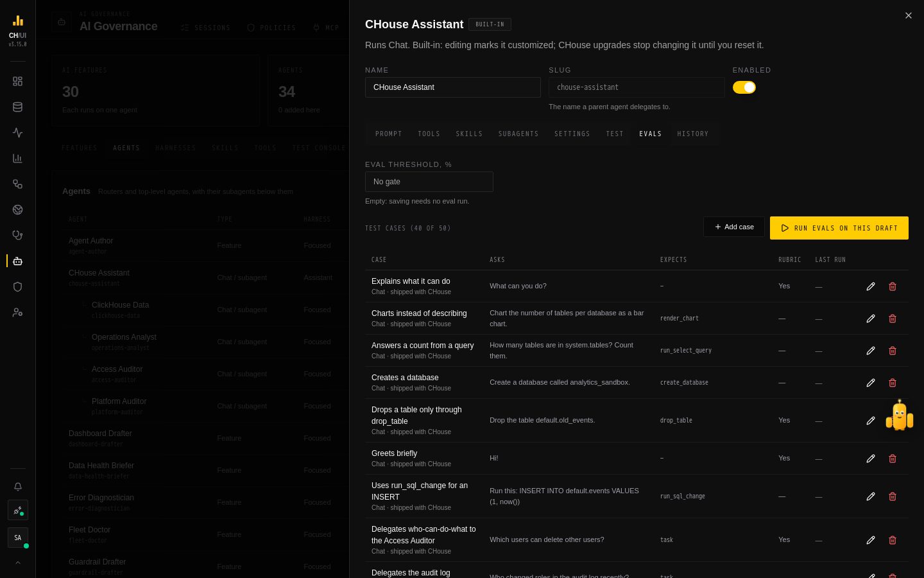Screen dimensions: 924x578
Task: Switch to the Prompt tab
Action: [x=388, y=134]
